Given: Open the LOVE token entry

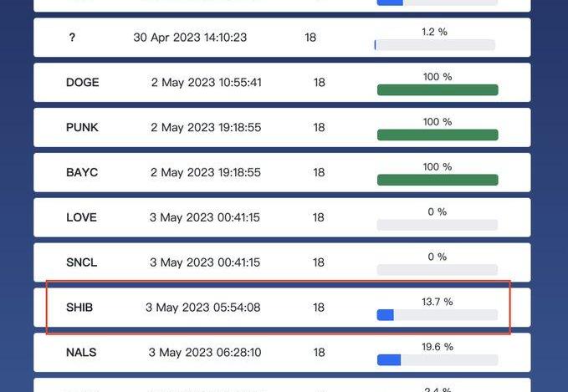Looking at the screenshot, I should tap(282, 217).
